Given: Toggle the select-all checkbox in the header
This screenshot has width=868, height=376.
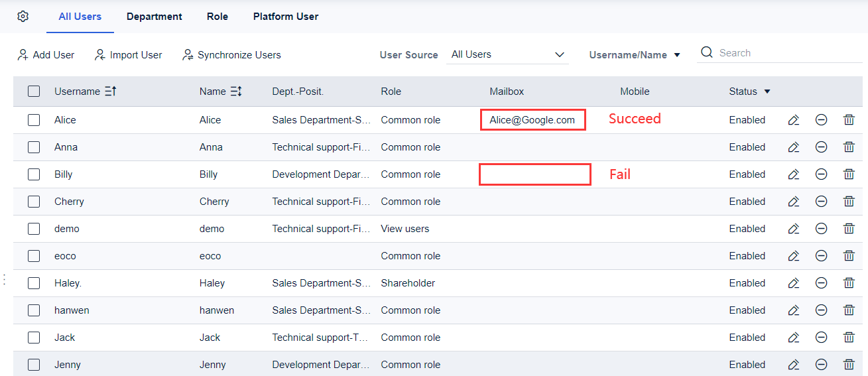Looking at the screenshot, I should point(34,92).
